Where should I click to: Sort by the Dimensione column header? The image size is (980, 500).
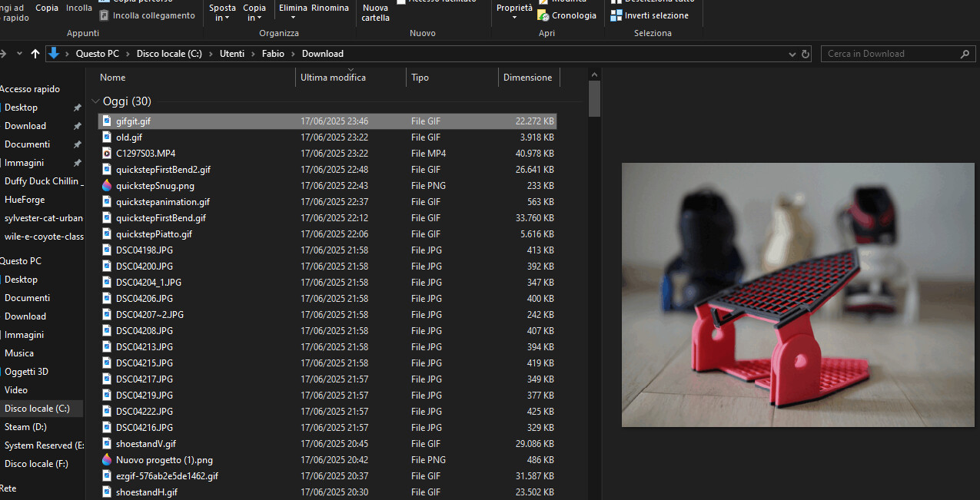(528, 78)
